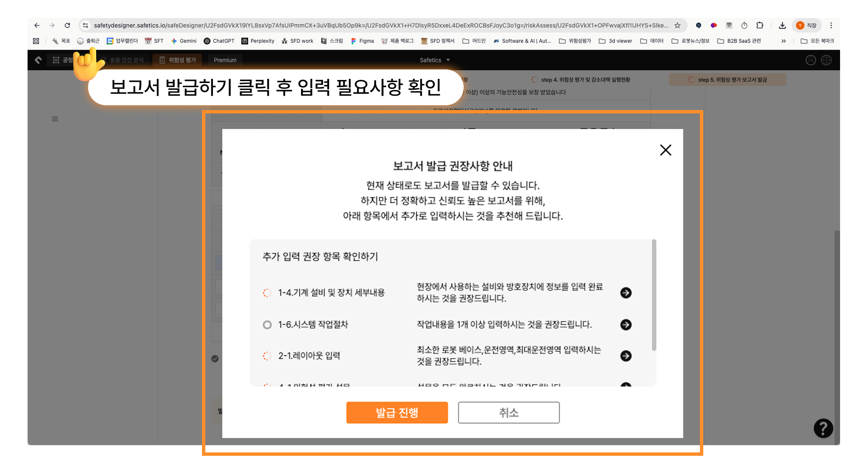868x463 pixels.
Task: Click the arrow icon for 1-4.기계 설비 row
Action: point(626,293)
